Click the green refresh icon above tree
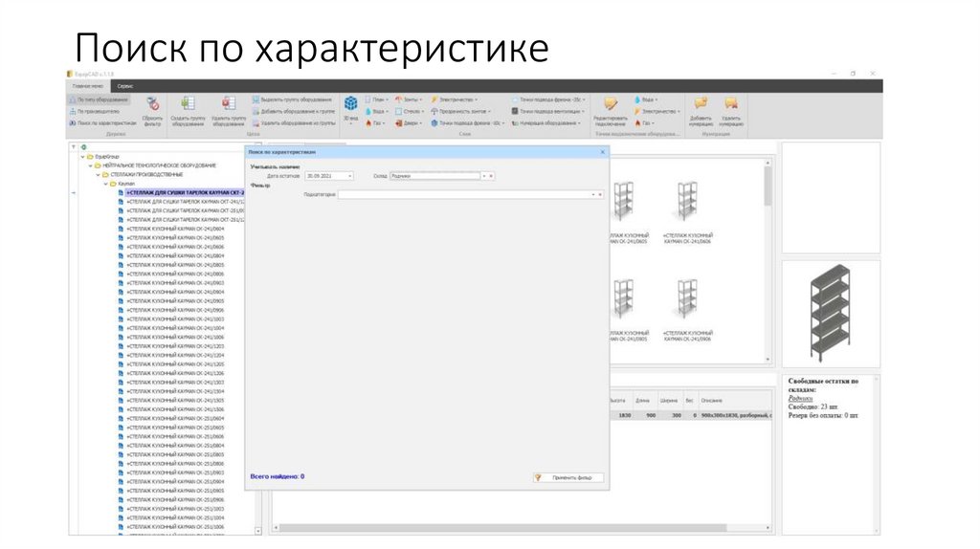The width and height of the screenshot is (980, 549). [83, 147]
